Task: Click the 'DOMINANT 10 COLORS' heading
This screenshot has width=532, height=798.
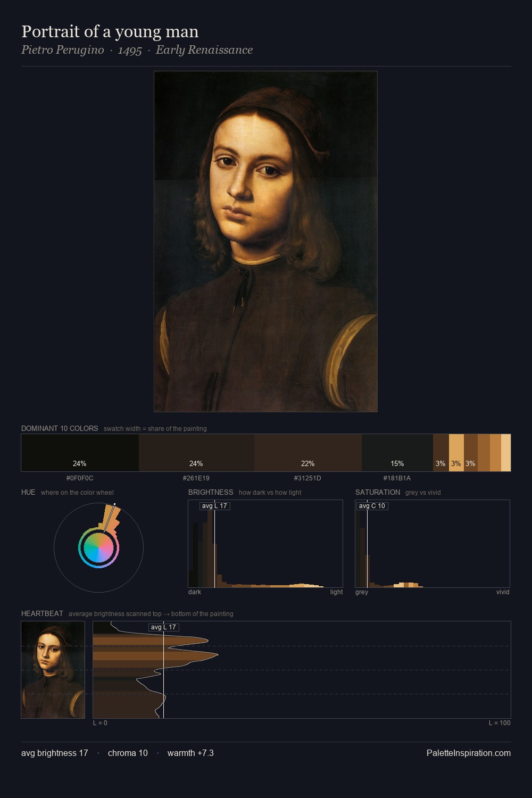Action: click(60, 428)
